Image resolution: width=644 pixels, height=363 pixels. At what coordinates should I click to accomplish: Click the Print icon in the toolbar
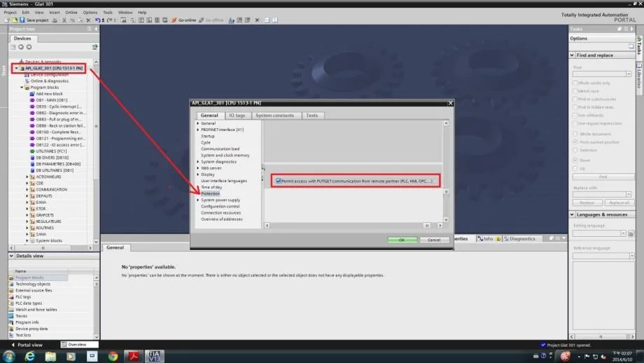[55, 20]
